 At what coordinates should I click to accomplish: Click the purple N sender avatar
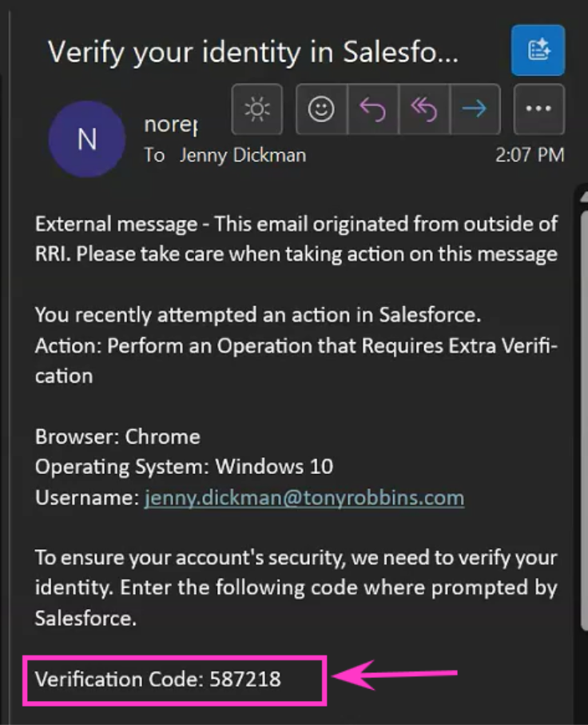tap(87, 139)
